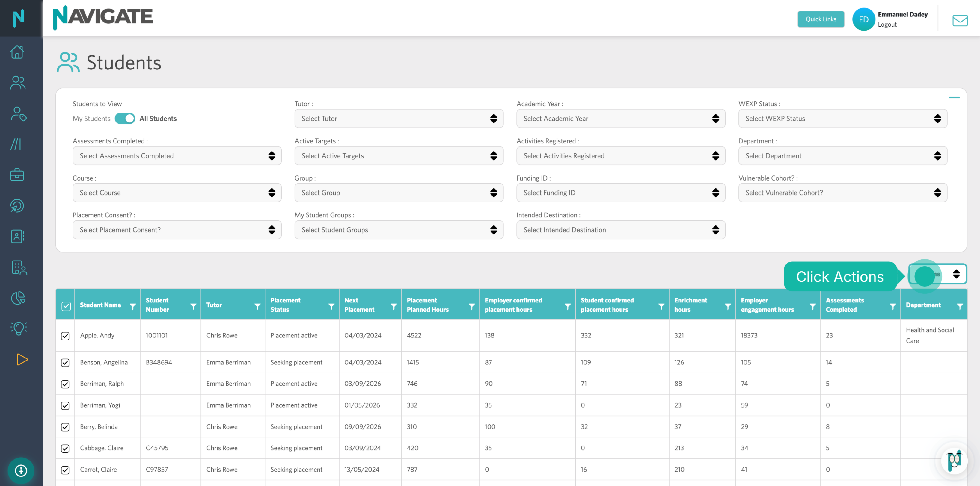The image size is (980, 486).
Task: Open the mail envelope icon
Action: tap(960, 20)
